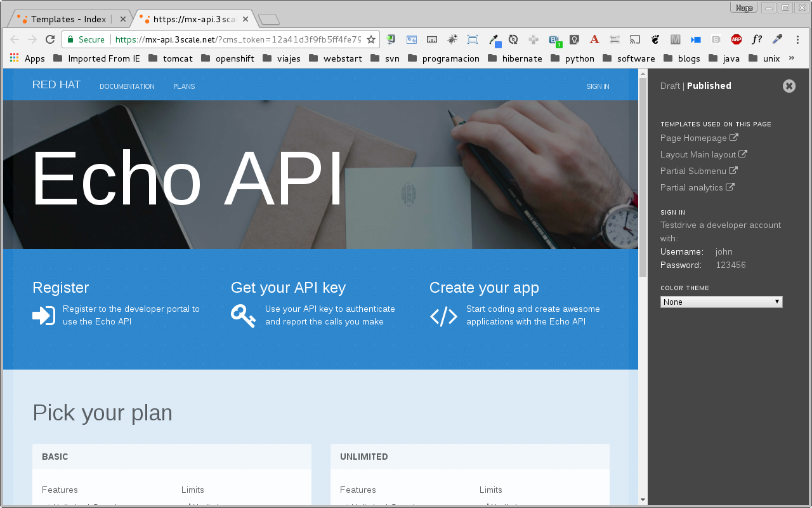The height and width of the screenshot is (508, 812).
Task: Open a new browser tab
Action: pos(269,19)
